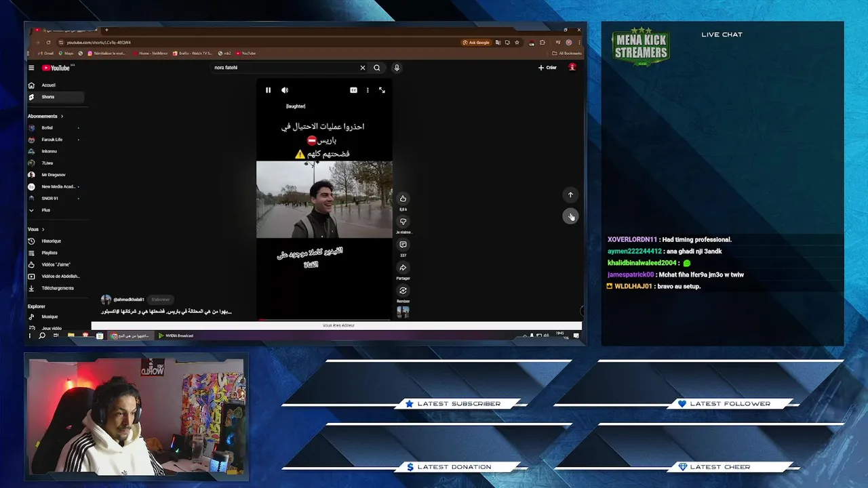Remix this Short
This screenshot has width=868, height=488.
(403, 291)
